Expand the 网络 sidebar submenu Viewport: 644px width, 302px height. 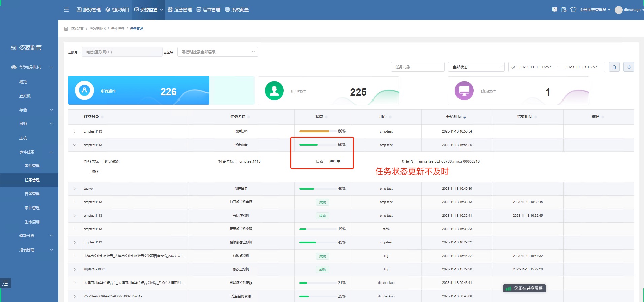coord(52,123)
